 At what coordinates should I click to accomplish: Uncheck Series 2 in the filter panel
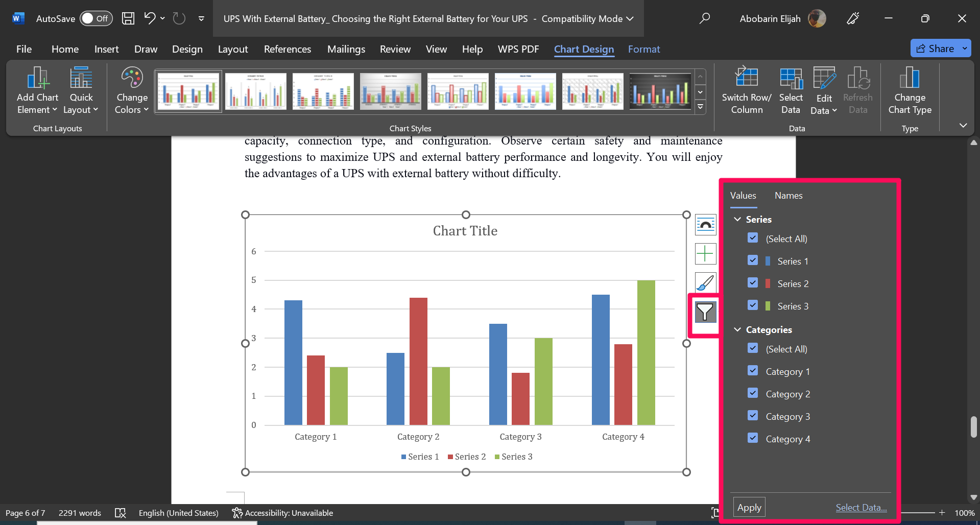752,282
